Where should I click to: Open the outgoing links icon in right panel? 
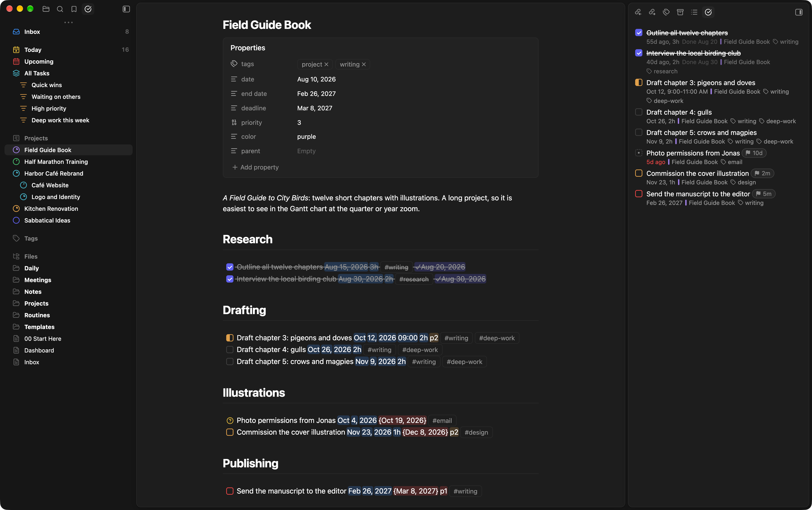[652, 12]
